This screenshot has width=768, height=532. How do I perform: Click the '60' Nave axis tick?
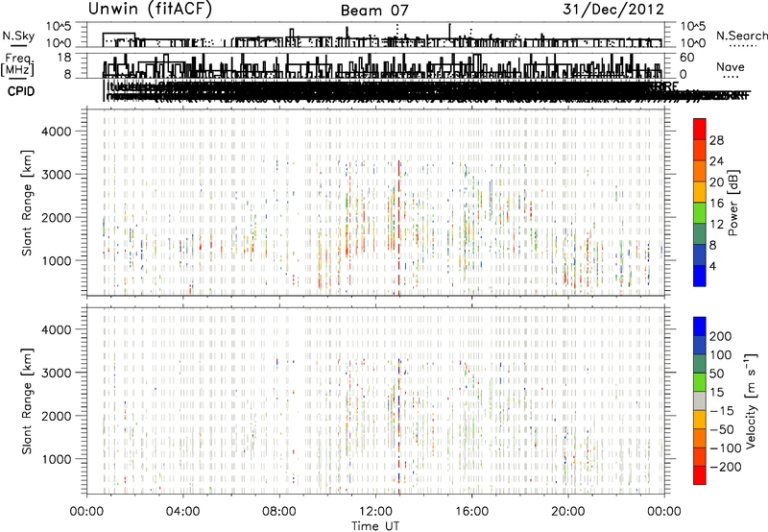point(687,58)
